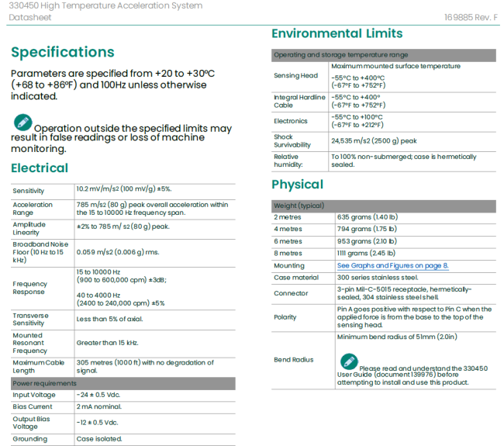Click the Environmental Limits heading
504x446 pixels.
pos(337,33)
